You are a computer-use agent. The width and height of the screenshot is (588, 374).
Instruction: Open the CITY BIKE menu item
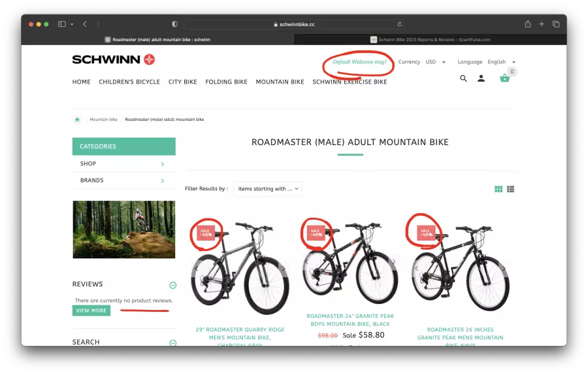(x=183, y=82)
